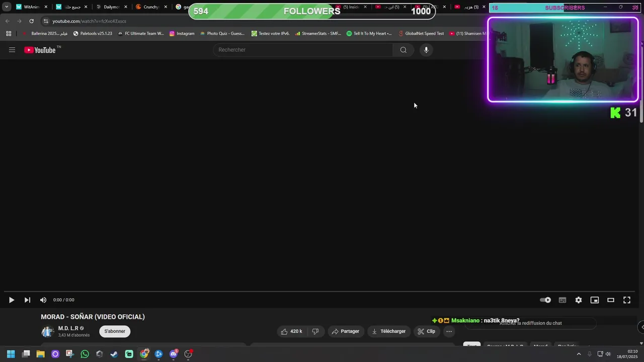Run the search with the magnifier button
Viewport: 644px width, 362px height.
point(403,50)
